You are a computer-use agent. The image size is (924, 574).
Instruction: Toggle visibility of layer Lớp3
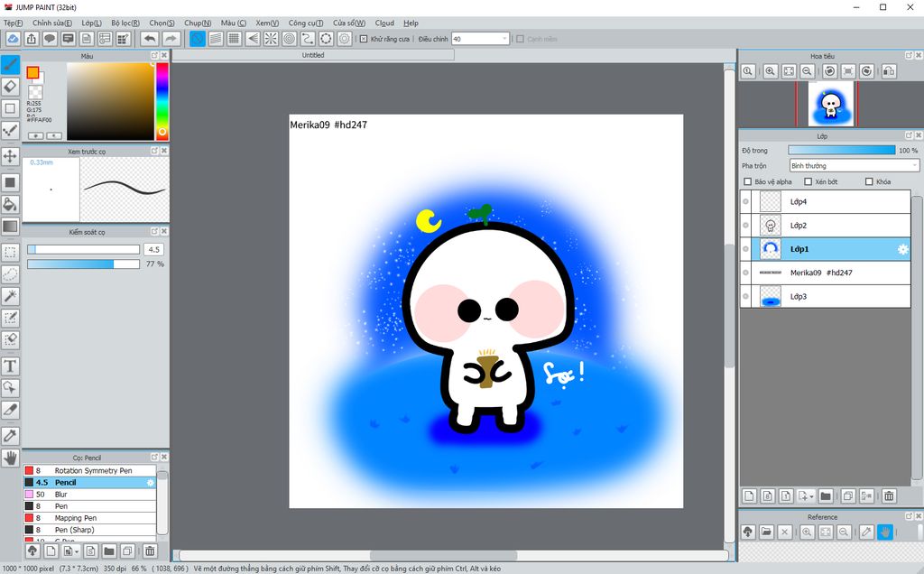(745, 296)
